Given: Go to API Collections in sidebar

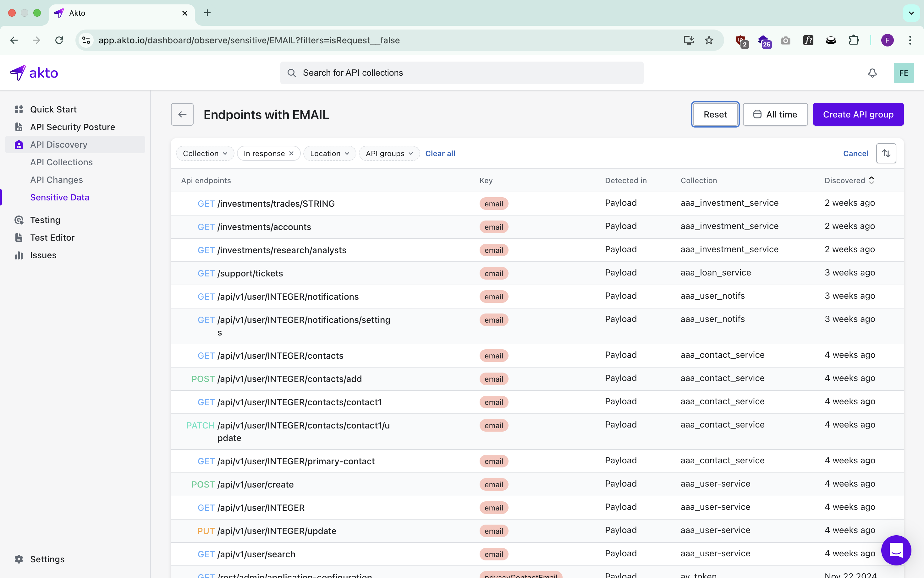Looking at the screenshot, I should [x=61, y=162].
